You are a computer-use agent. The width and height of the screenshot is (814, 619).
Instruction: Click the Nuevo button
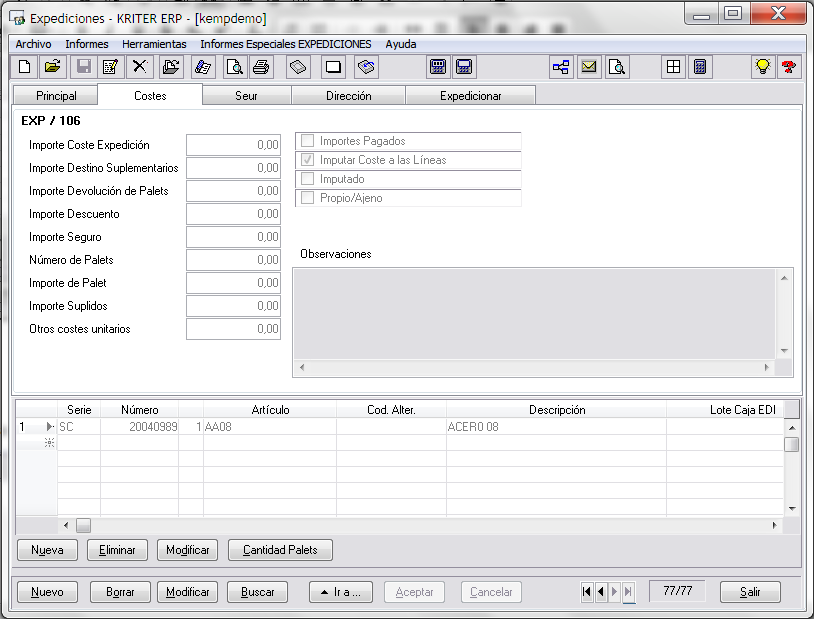(x=47, y=592)
